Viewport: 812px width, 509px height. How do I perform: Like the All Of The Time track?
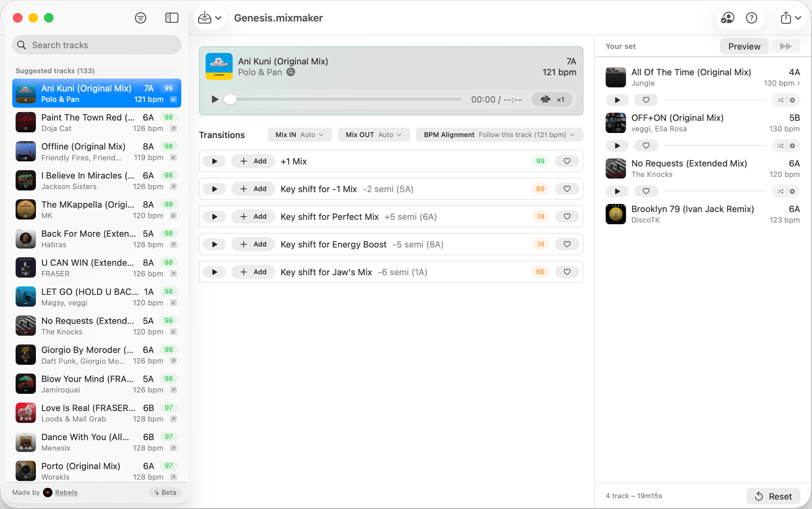[x=646, y=100]
